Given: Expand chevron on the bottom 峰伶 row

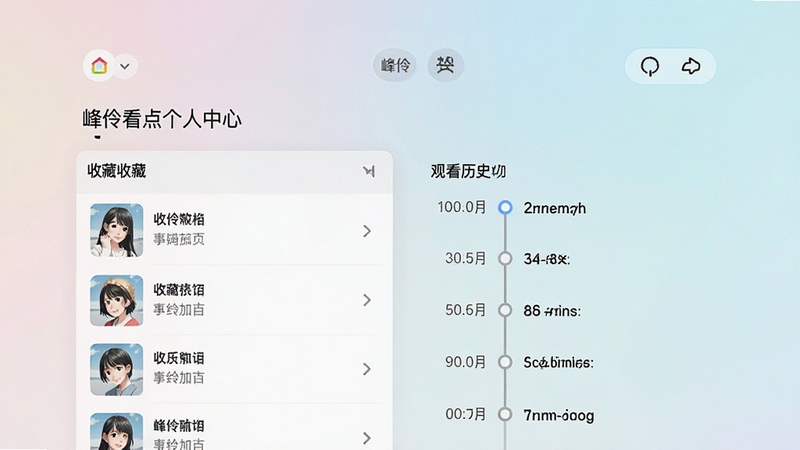Looking at the screenshot, I should tap(367, 438).
